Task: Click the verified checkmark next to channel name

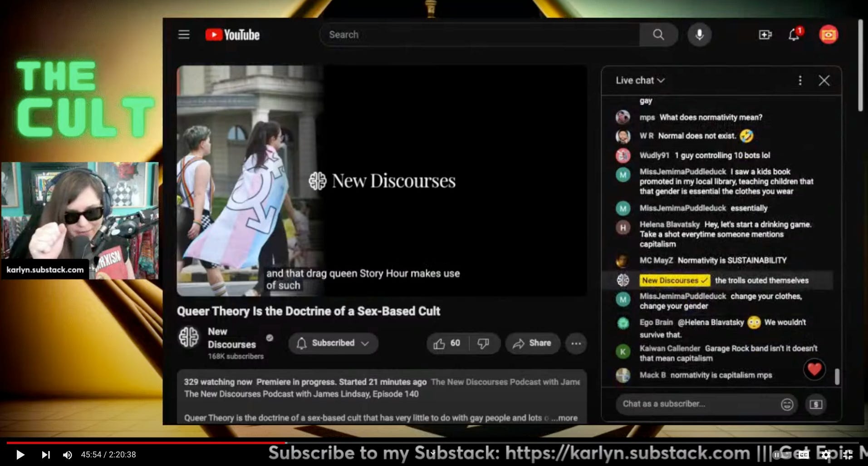Action: (x=270, y=338)
